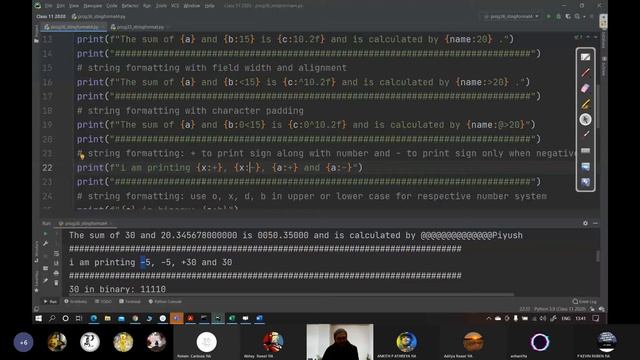Run the program using toolbar green play button
This screenshot has width=640, height=360.
pyautogui.click(x=549, y=16)
